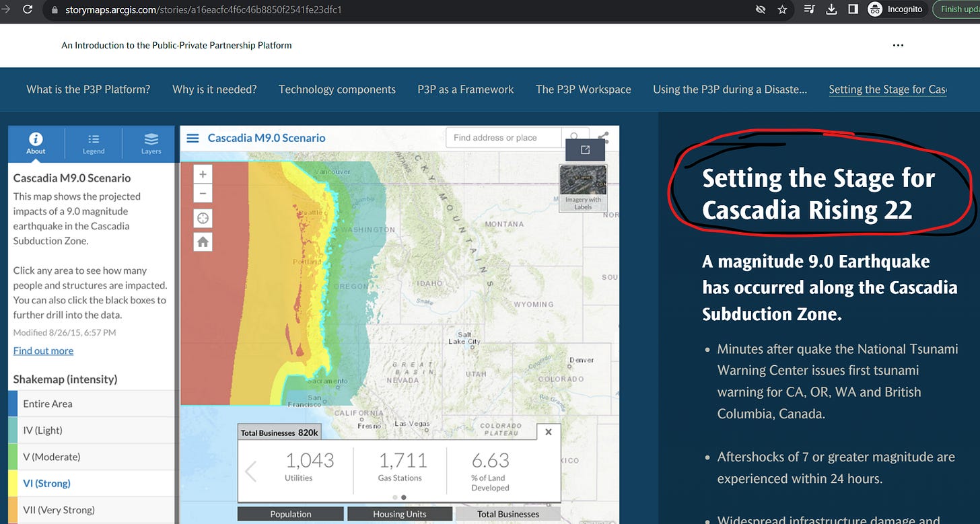Close the Total Businesses info popup
The width and height of the screenshot is (980, 524).
(549, 432)
